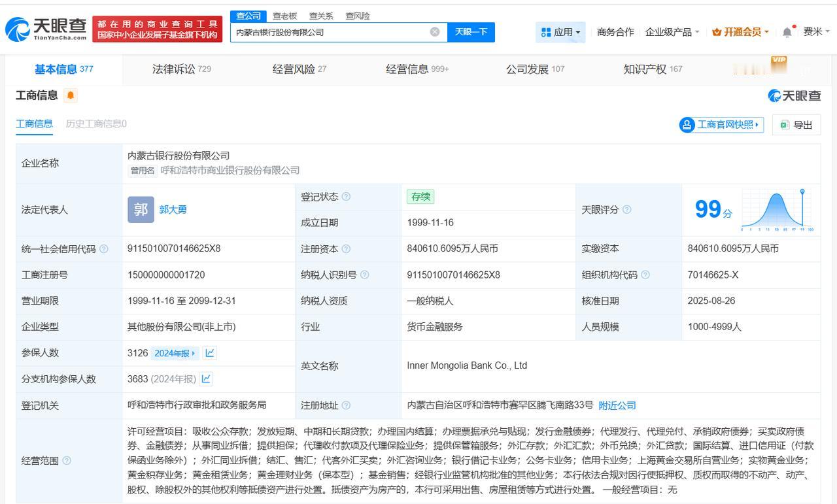Open 工商官网快照 snapshot button

click(x=722, y=125)
